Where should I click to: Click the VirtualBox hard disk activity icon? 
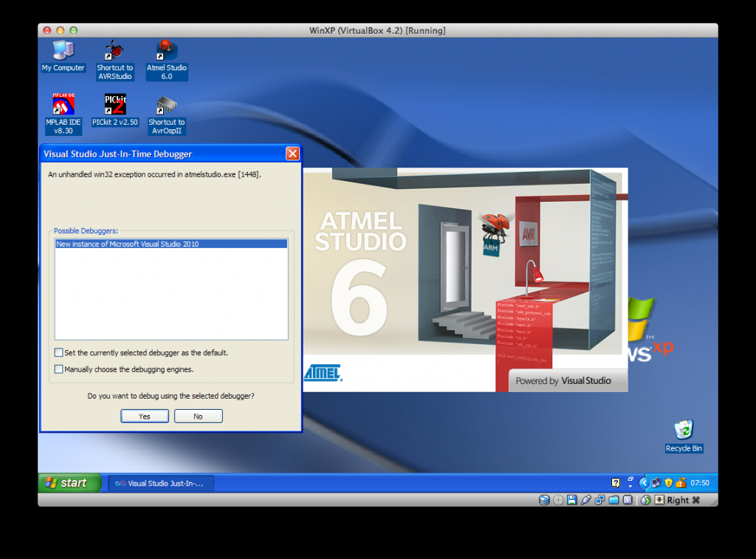(544, 500)
